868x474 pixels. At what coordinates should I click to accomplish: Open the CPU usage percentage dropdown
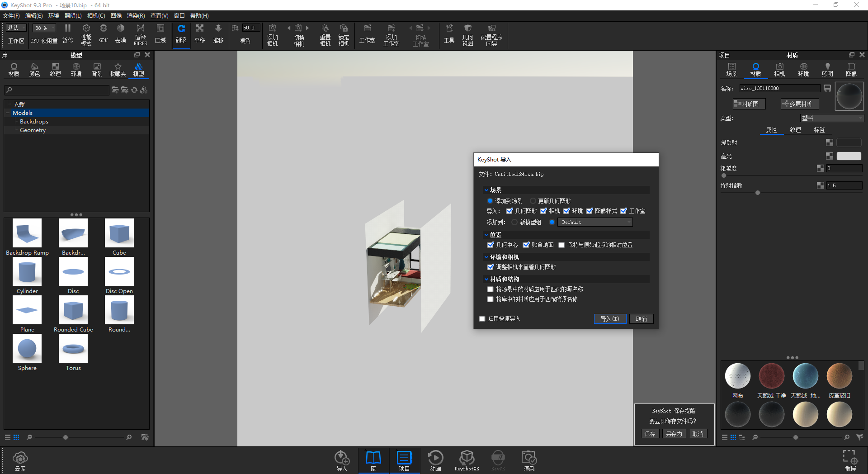coord(44,28)
